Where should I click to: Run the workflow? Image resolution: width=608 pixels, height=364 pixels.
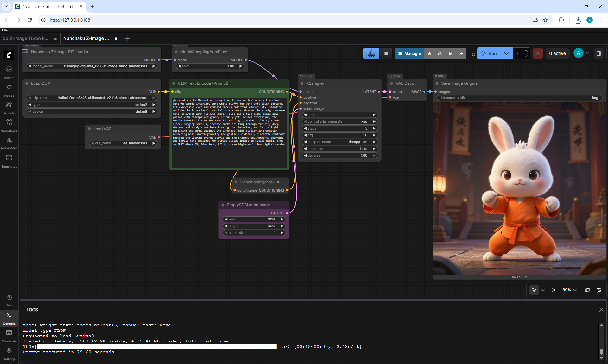click(489, 53)
